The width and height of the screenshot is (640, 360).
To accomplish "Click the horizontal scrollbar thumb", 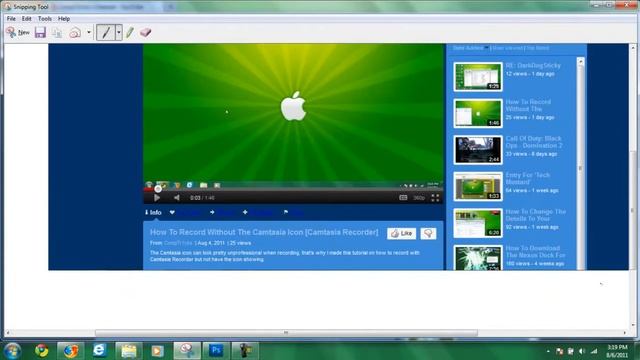I will tap(286, 333).
